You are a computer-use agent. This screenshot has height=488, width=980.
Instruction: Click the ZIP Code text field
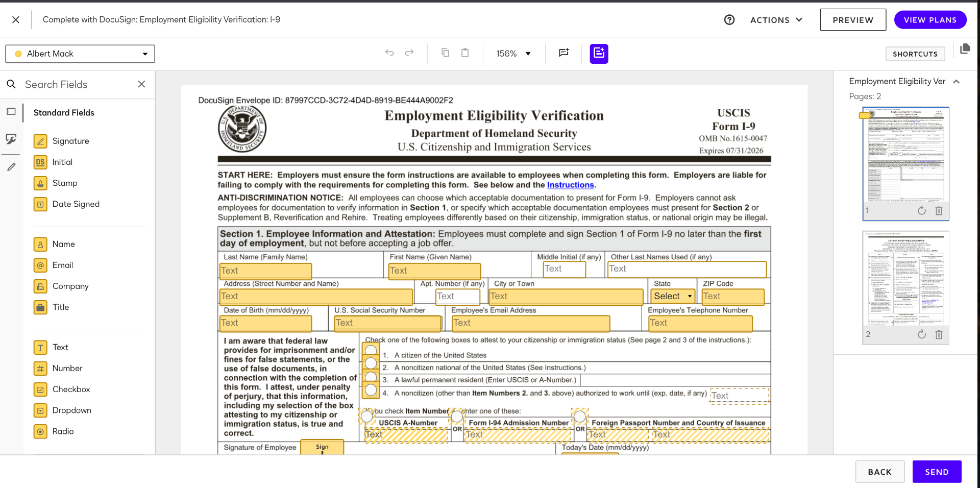[733, 296]
